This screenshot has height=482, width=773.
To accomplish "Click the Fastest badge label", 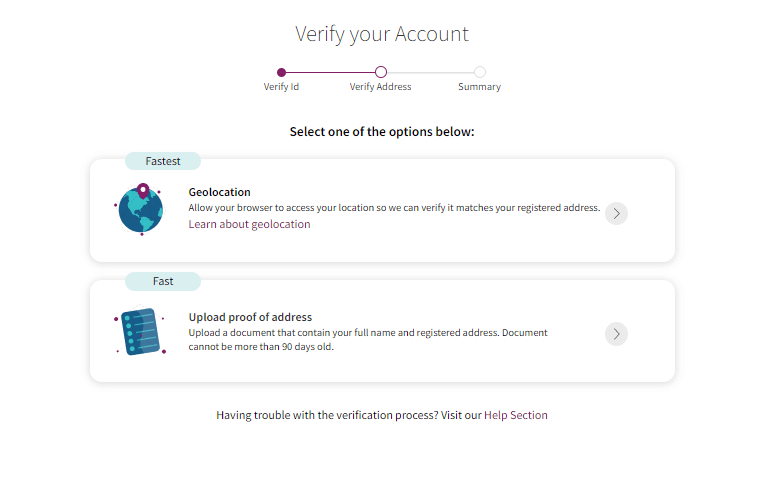I will [x=163, y=161].
